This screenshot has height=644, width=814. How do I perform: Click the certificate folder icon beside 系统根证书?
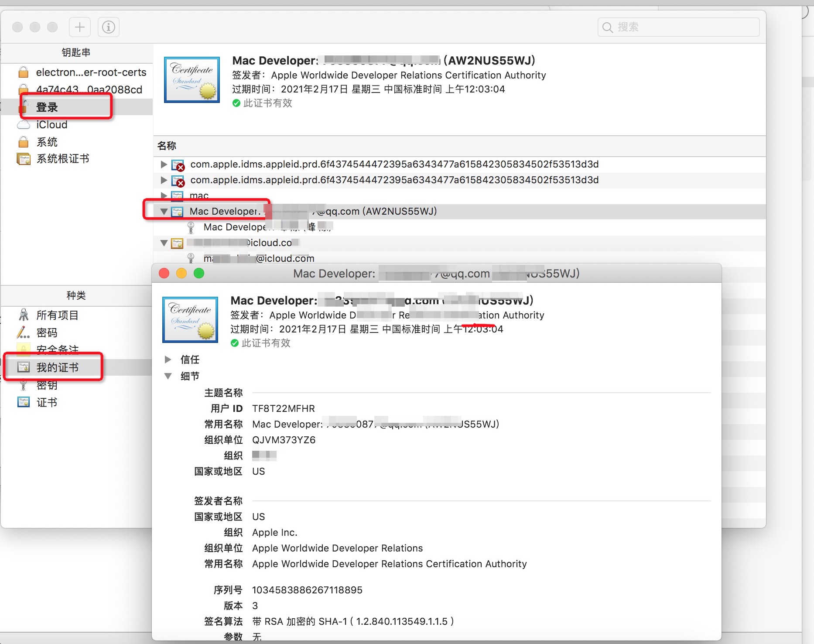24,159
